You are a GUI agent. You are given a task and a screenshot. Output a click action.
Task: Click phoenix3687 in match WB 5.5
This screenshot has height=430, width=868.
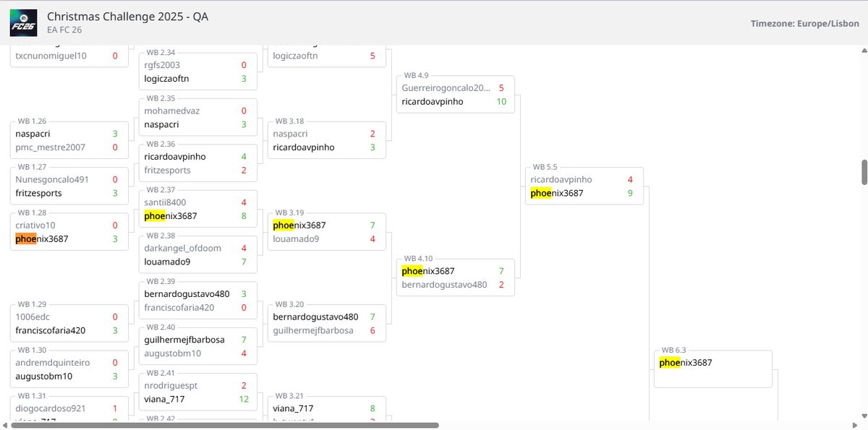point(557,193)
